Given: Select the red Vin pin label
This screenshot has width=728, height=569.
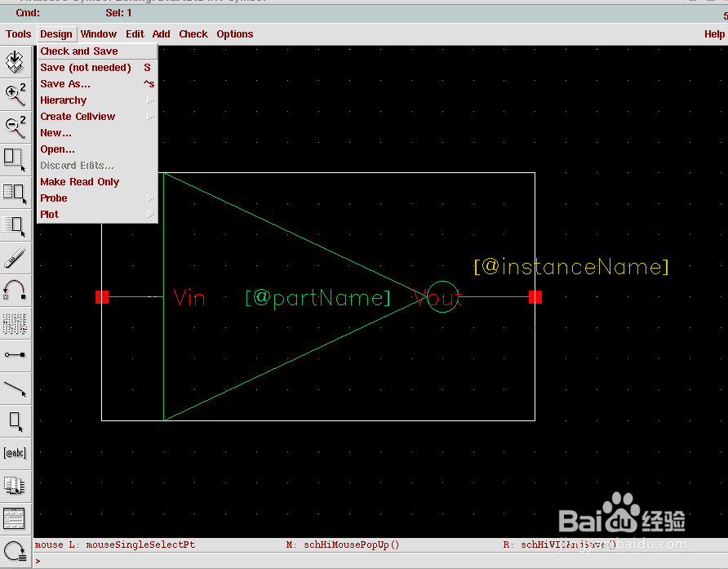Looking at the screenshot, I should (x=189, y=297).
